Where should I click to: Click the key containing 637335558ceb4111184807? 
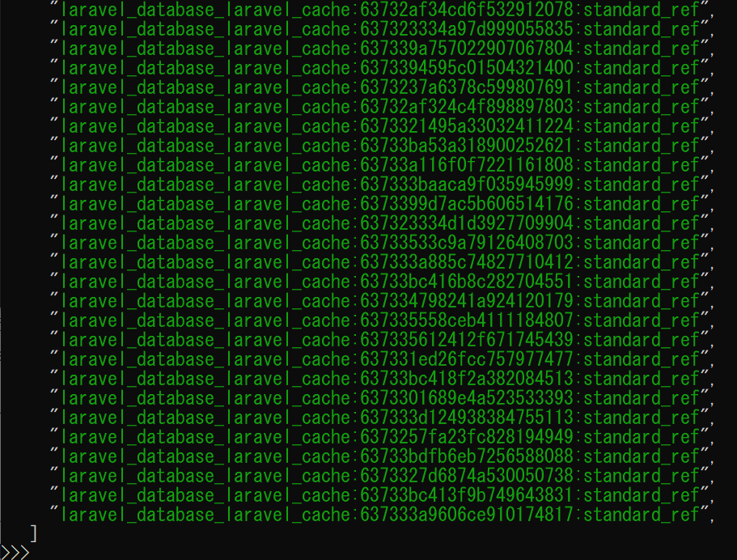[379, 320]
